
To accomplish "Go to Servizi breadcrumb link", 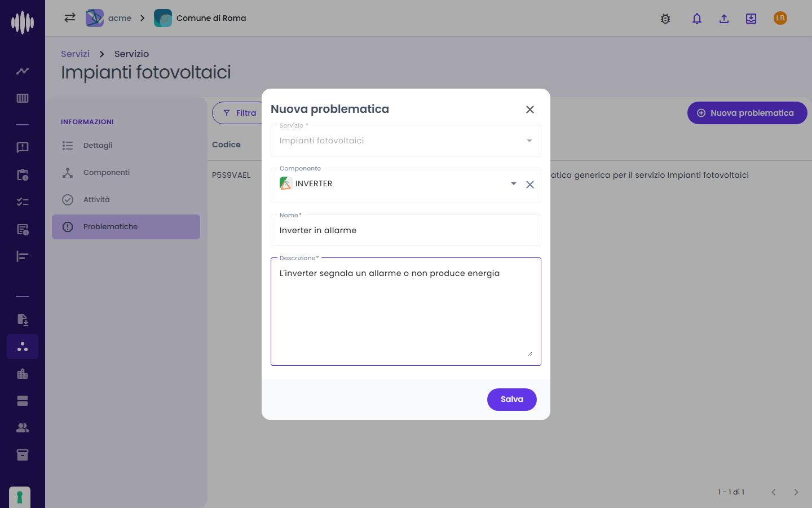I will (75, 54).
